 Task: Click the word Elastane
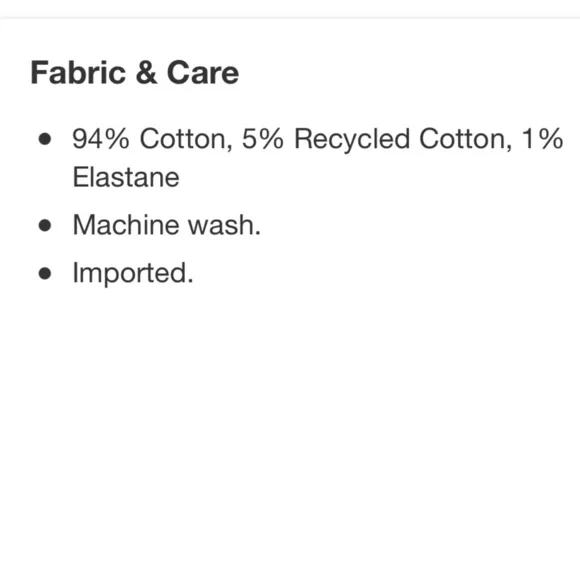pyautogui.click(x=126, y=178)
